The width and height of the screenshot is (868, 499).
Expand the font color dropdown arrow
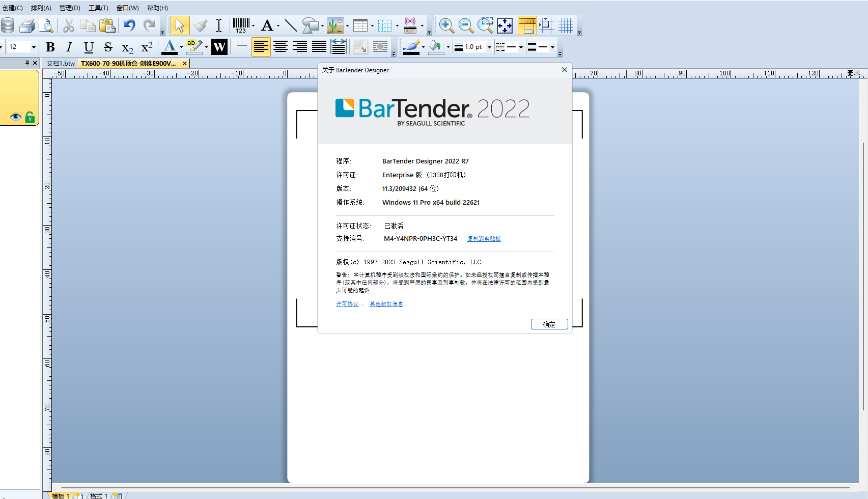click(181, 47)
